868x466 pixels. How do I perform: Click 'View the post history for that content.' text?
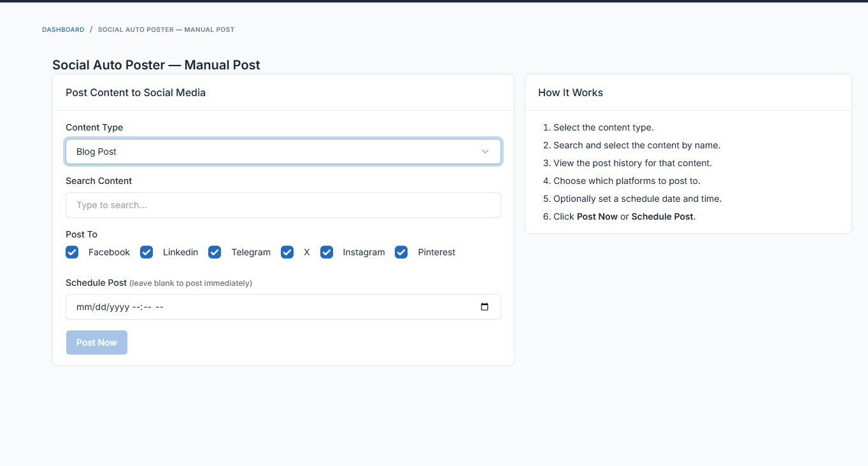(632, 163)
